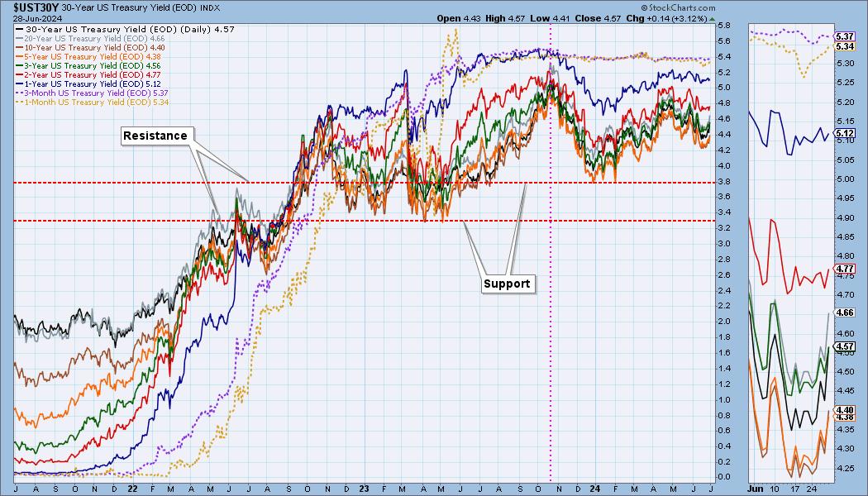Viewport: 868px width, 496px height.
Task: Click the 2-Year US Treasury Yield legend entry
Action: click(93, 74)
